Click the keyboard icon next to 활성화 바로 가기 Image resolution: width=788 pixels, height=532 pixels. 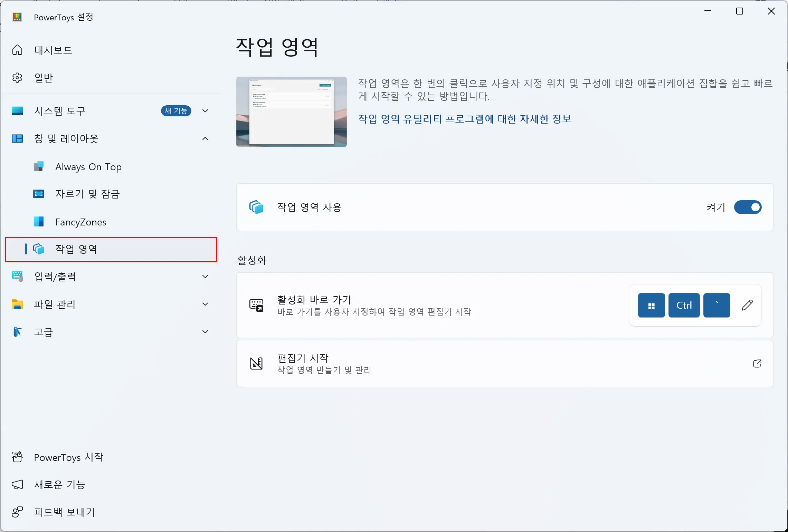[x=256, y=305]
